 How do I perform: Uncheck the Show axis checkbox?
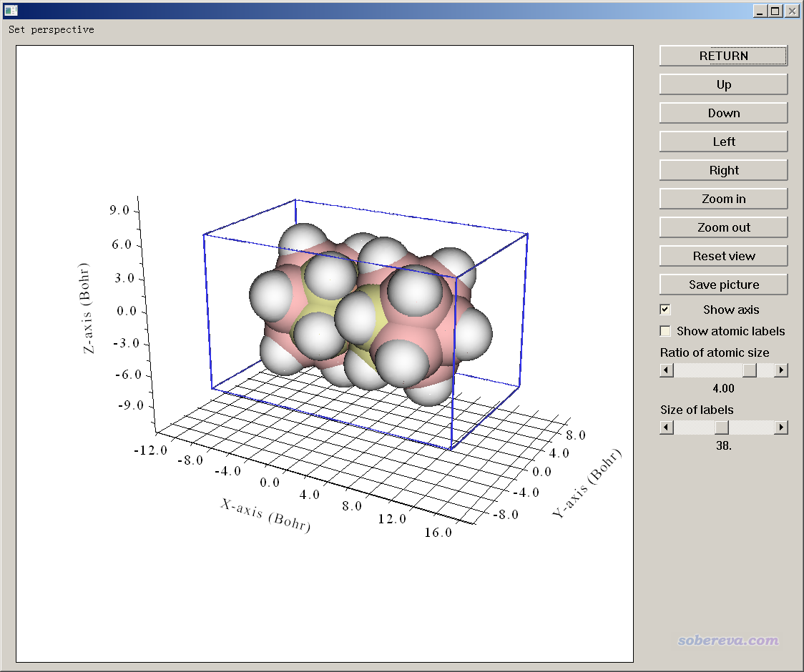pos(665,310)
